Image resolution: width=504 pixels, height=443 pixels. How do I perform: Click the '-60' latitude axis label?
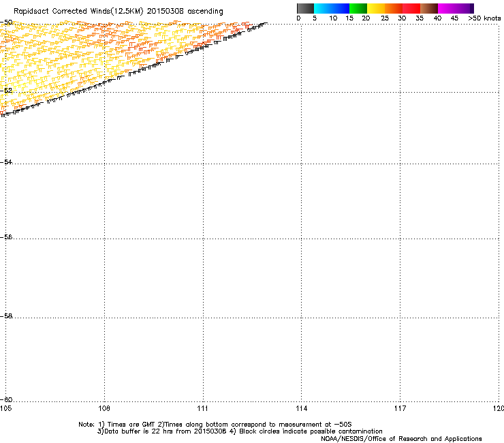coord(6,400)
